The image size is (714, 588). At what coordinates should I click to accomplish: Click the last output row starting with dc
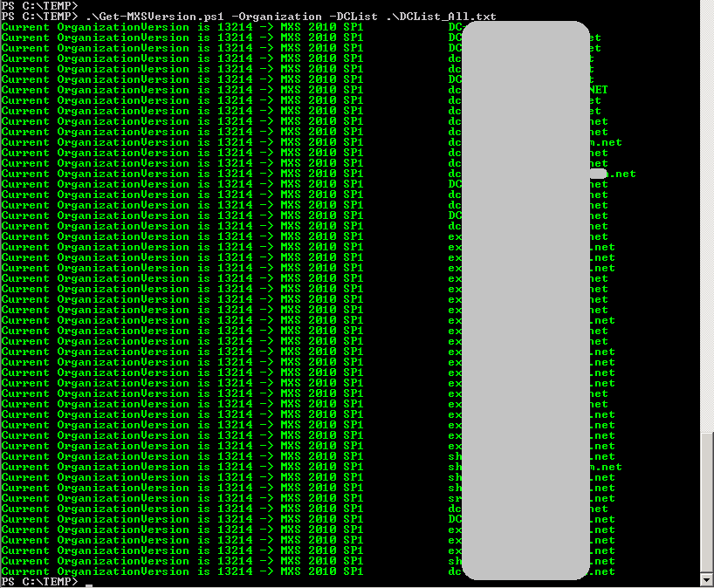pyautogui.click(x=308, y=571)
